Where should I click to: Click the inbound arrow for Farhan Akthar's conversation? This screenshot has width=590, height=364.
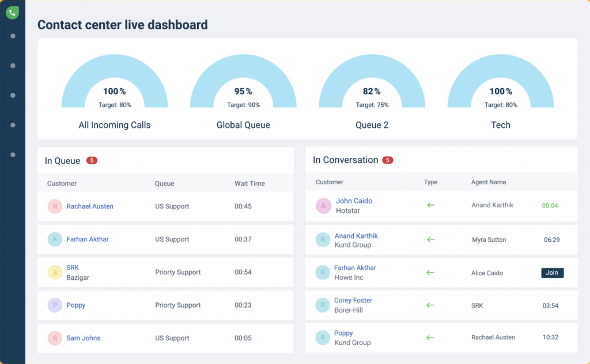click(x=430, y=272)
